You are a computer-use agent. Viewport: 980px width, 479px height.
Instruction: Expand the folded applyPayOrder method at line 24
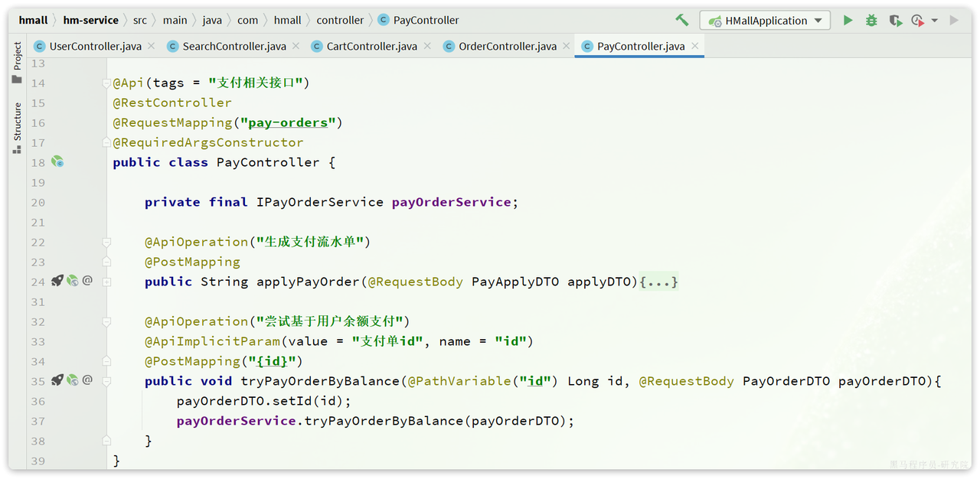pyautogui.click(x=107, y=282)
